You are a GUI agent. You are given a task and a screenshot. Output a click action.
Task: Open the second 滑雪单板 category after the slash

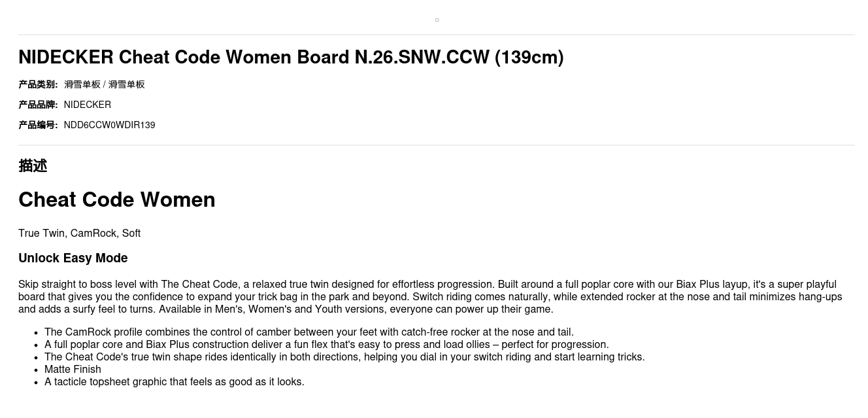point(127,84)
